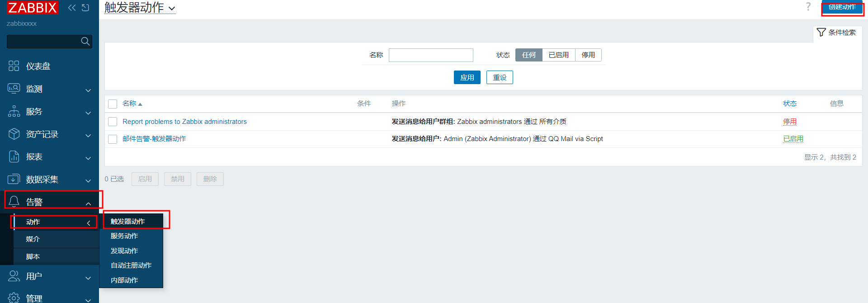Toggle 已启用 status of 邮件告警 action

(x=793, y=139)
